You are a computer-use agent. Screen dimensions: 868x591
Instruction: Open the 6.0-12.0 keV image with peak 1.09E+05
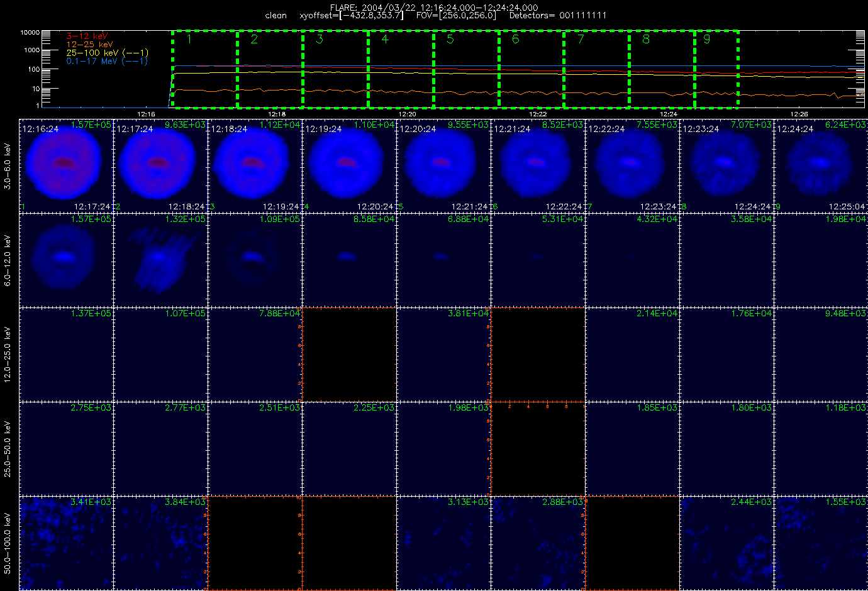pyautogui.click(x=255, y=260)
